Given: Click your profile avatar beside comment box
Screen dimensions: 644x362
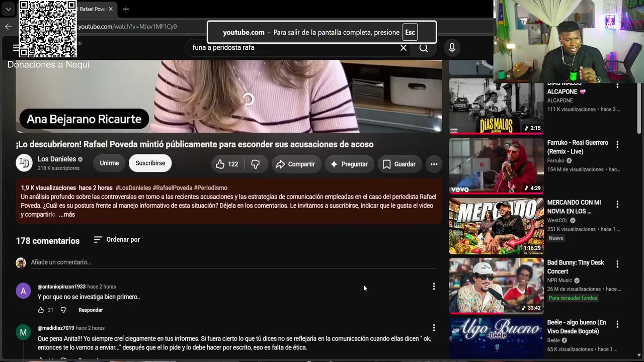Looking at the screenshot, I should pos(21,262).
